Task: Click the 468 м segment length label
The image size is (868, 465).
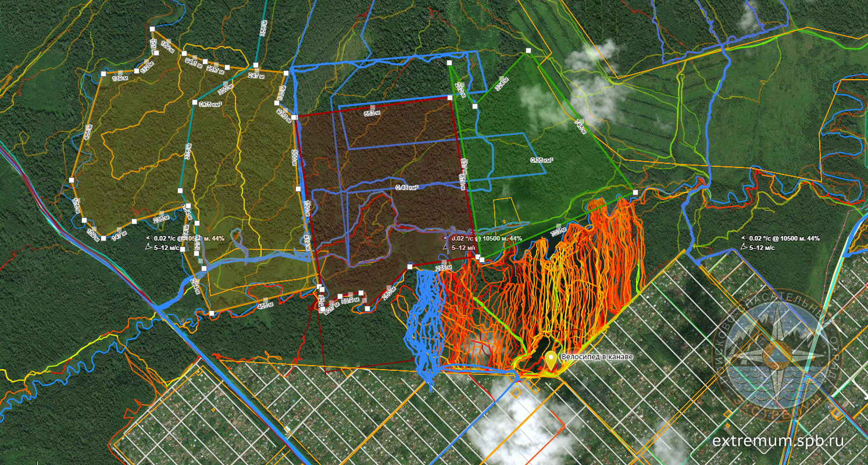Action: coord(88,133)
